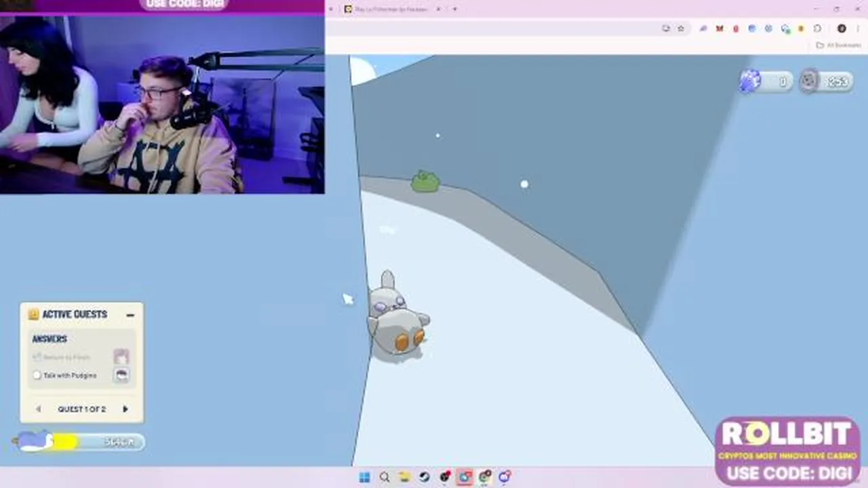Click the yellow extension icon in toolbar
Viewport: 868px width, 488px height.
801,28
